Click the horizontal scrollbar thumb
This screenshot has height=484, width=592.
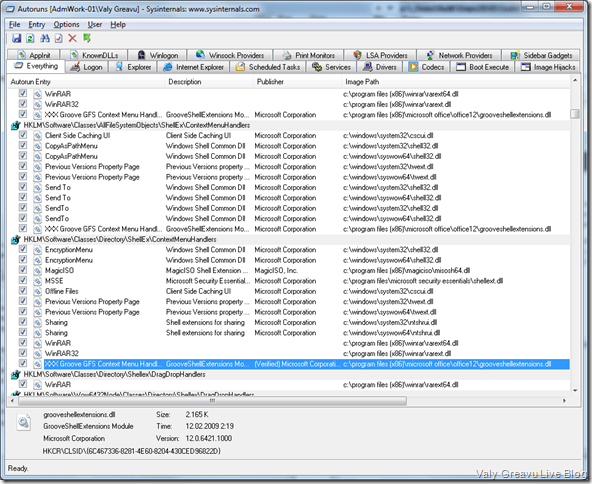click(x=213, y=401)
